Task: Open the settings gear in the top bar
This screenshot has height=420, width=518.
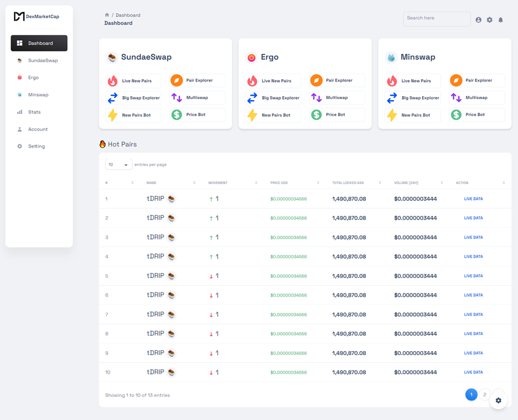Action: (489, 19)
